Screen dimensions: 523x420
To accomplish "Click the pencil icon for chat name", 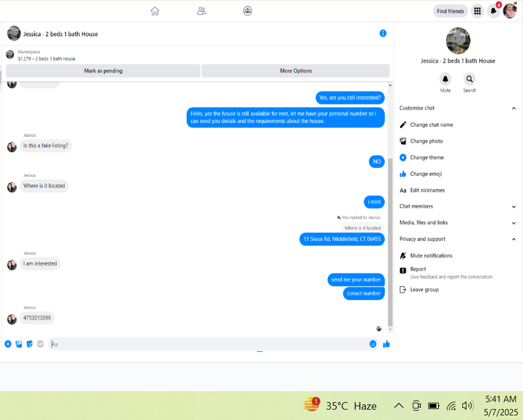I will tap(403, 125).
